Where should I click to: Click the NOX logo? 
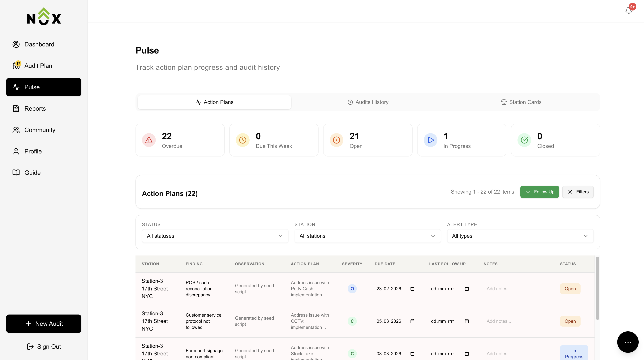click(x=44, y=16)
